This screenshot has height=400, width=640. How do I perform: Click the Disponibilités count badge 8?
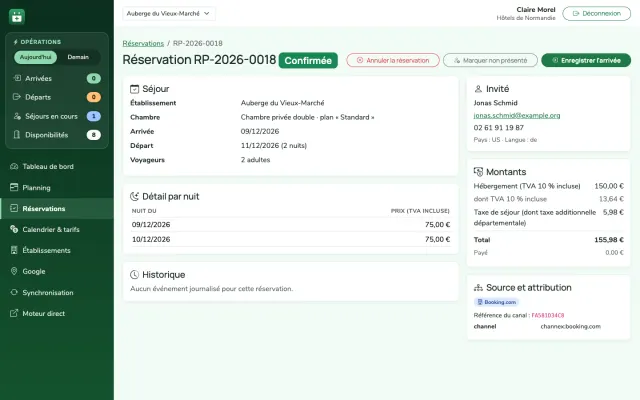(93, 135)
